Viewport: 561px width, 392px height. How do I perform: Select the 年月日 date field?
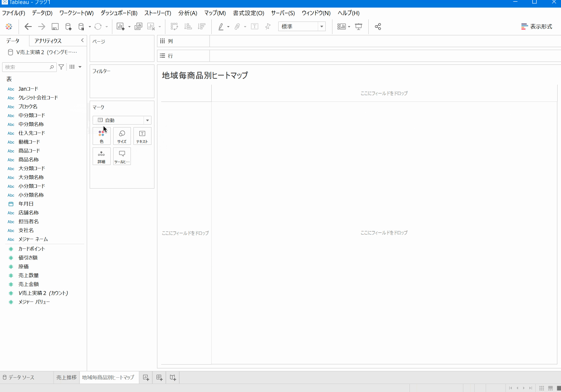[26, 204]
